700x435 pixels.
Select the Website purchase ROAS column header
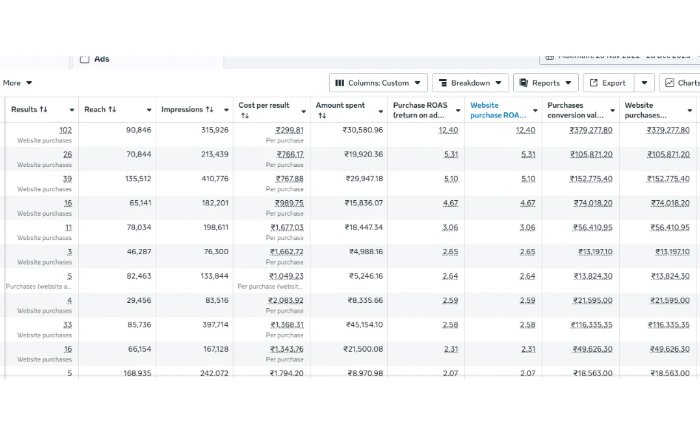tap(498, 110)
